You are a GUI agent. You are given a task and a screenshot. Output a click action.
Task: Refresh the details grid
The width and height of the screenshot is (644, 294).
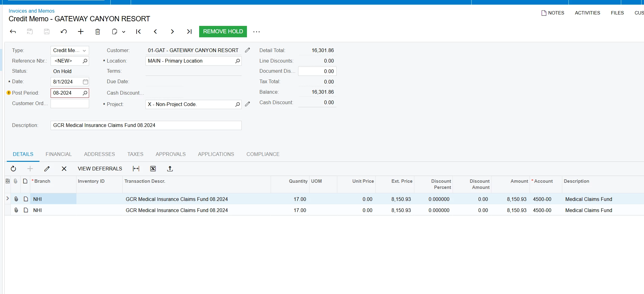13,169
